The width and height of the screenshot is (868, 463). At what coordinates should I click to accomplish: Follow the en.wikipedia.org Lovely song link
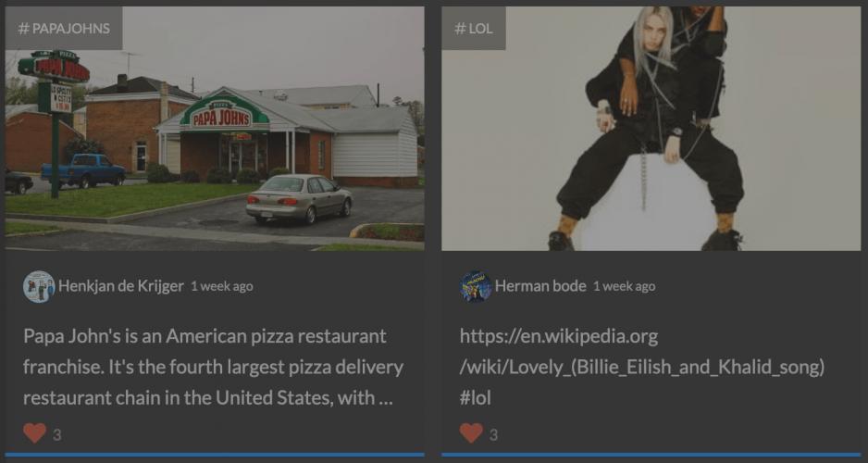642,352
